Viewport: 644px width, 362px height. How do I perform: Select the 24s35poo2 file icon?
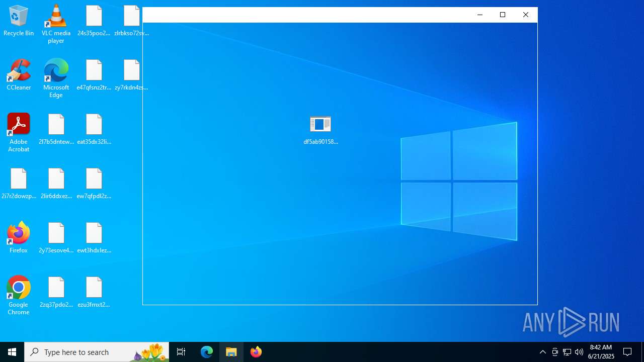coord(94,21)
